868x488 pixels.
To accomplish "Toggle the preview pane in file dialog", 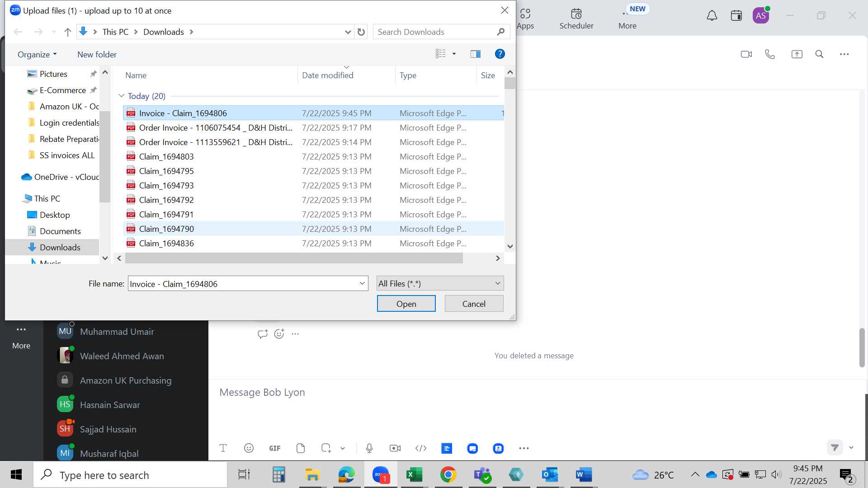I will pyautogui.click(x=476, y=54).
